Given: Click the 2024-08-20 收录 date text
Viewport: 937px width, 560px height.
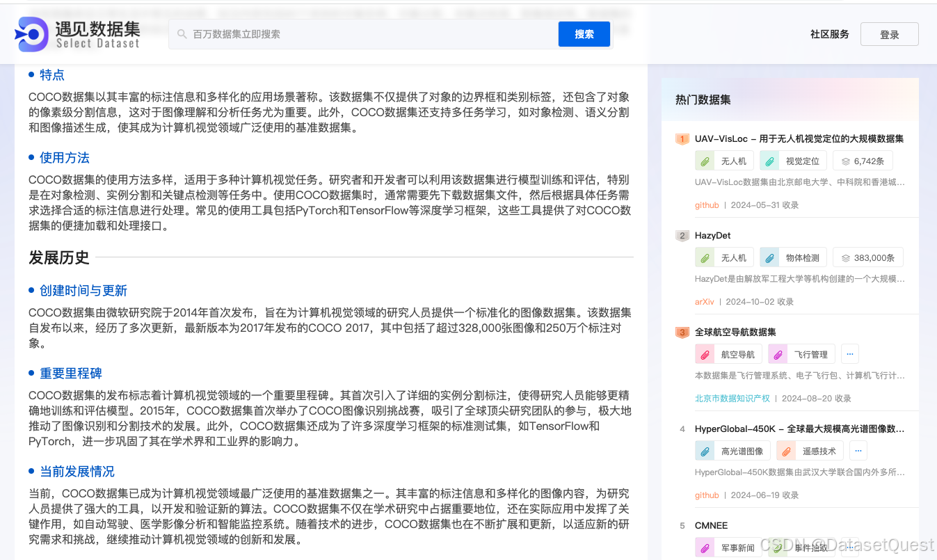Looking at the screenshot, I should (817, 399).
